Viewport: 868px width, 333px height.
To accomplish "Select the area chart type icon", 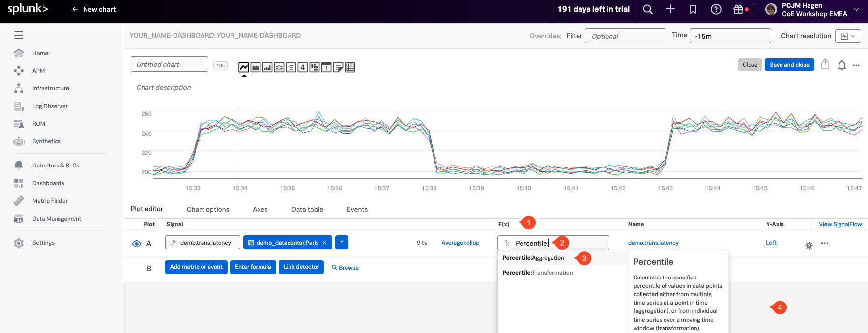I will click(256, 67).
